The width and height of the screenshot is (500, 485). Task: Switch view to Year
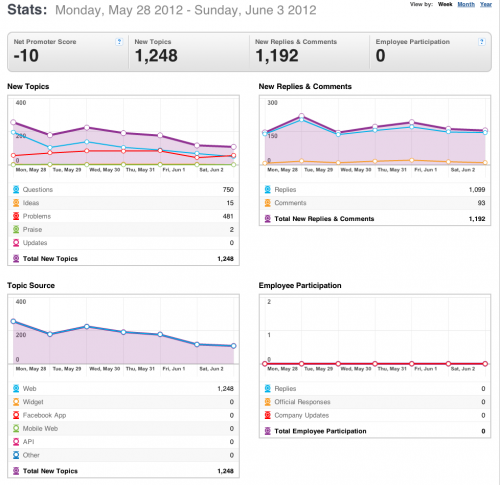coord(486,4)
